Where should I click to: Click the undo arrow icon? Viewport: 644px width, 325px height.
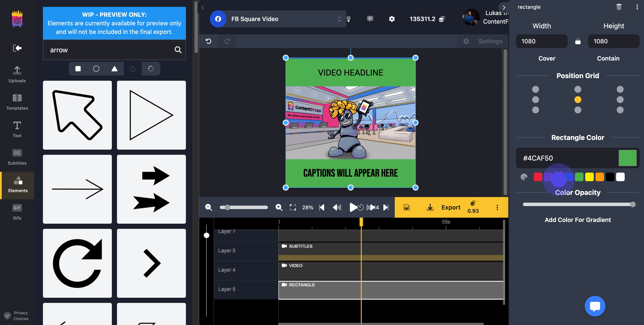[x=208, y=41]
